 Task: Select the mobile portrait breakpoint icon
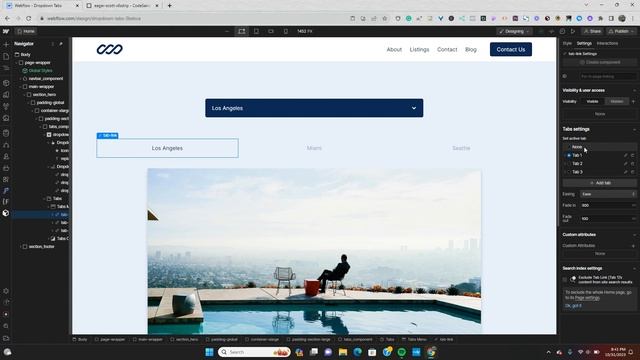coord(286,31)
